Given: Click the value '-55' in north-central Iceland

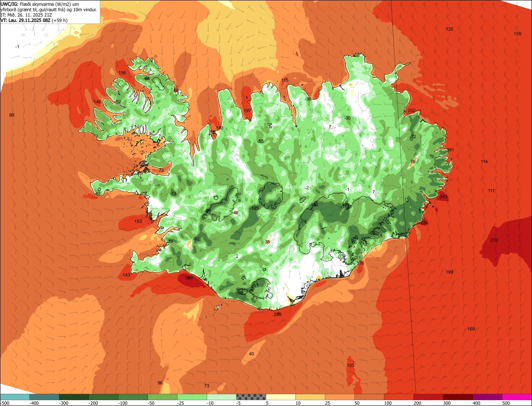Looking at the screenshot, I should click(260, 141).
